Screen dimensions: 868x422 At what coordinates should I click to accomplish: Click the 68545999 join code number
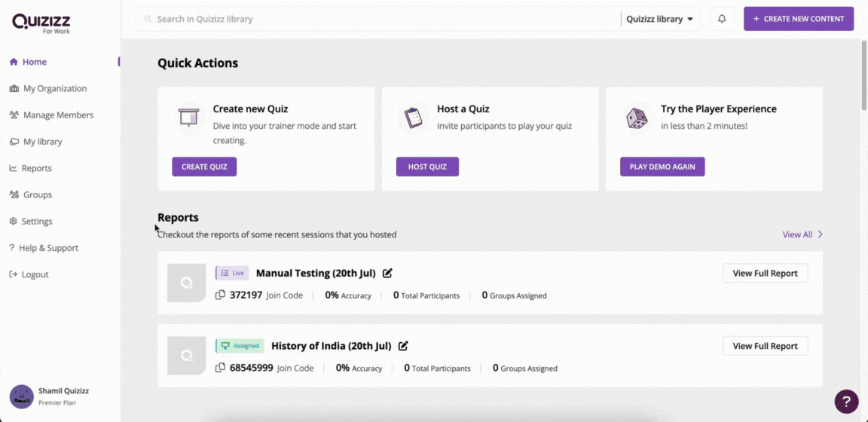point(252,368)
